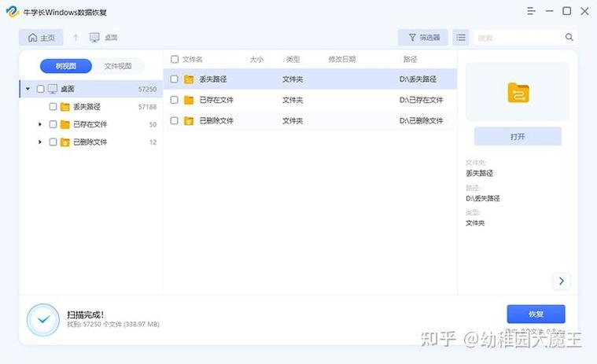Select 已存在文件 label in tree
The height and width of the screenshot is (364, 597).
pyautogui.click(x=90, y=124)
